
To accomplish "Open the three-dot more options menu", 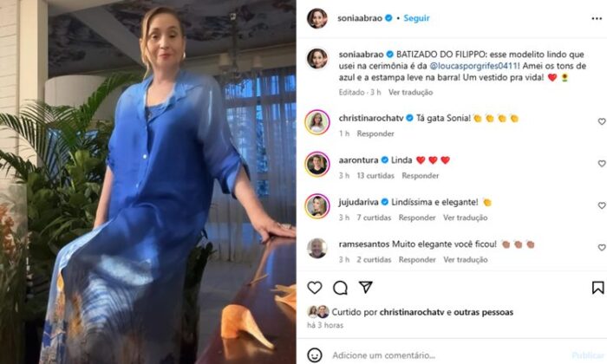I will [x=597, y=18].
